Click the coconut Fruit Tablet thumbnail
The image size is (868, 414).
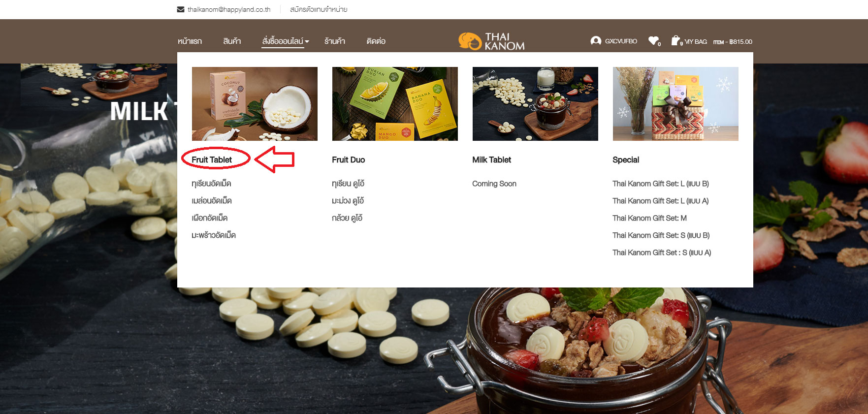click(x=255, y=104)
